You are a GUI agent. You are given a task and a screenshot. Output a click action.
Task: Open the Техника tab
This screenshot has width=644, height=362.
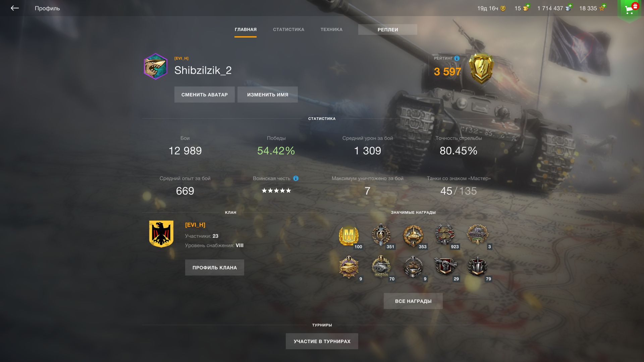(x=331, y=29)
